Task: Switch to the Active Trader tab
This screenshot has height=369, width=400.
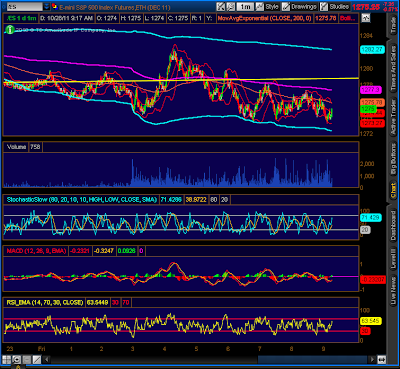Action: [393, 114]
